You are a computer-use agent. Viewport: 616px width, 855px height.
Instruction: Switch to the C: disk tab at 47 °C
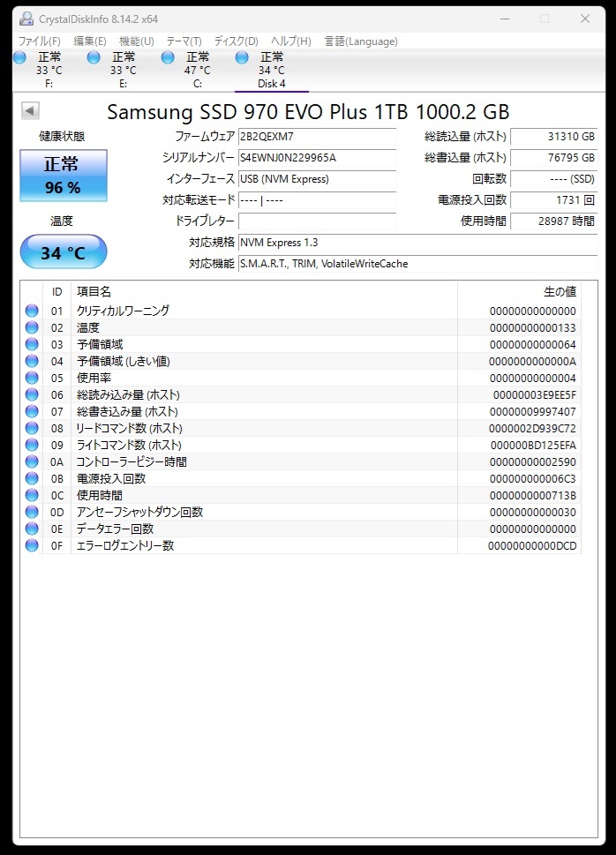198,70
